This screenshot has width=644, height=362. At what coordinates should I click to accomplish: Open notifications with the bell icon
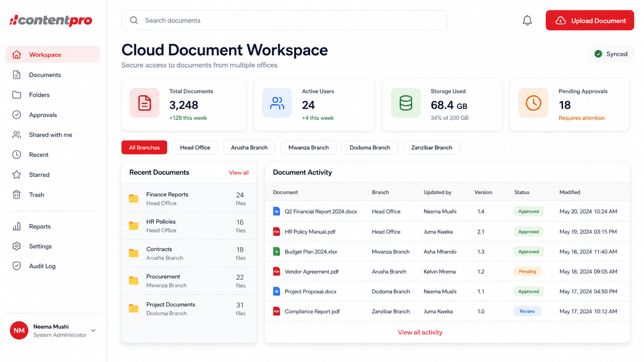pos(527,20)
